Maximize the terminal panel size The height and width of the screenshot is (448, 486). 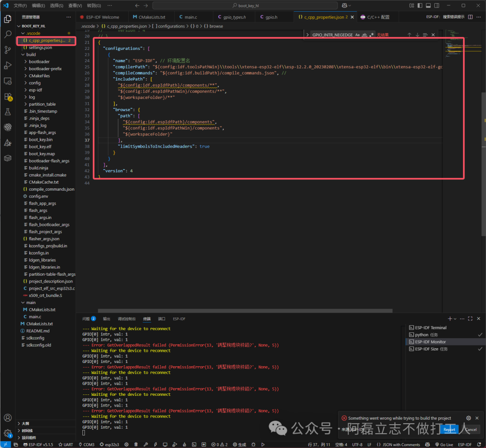470,318
